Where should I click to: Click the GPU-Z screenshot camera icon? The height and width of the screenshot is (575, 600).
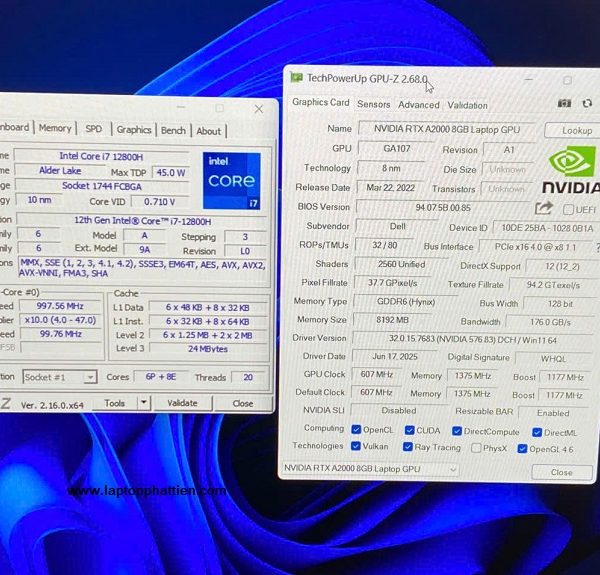[564, 103]
